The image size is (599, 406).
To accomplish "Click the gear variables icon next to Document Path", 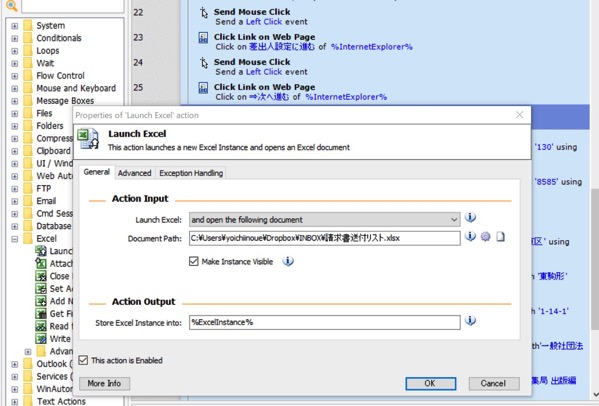I will click(x=486, y=237).
